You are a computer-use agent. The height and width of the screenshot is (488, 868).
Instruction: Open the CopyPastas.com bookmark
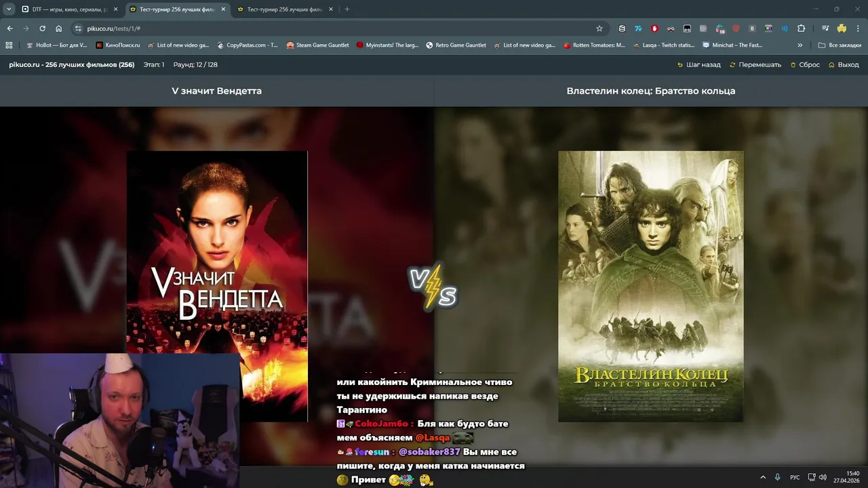[x=248, y=45]
